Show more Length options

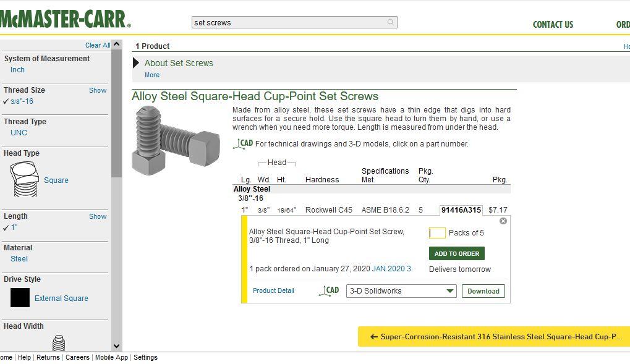tap(98, 216)
